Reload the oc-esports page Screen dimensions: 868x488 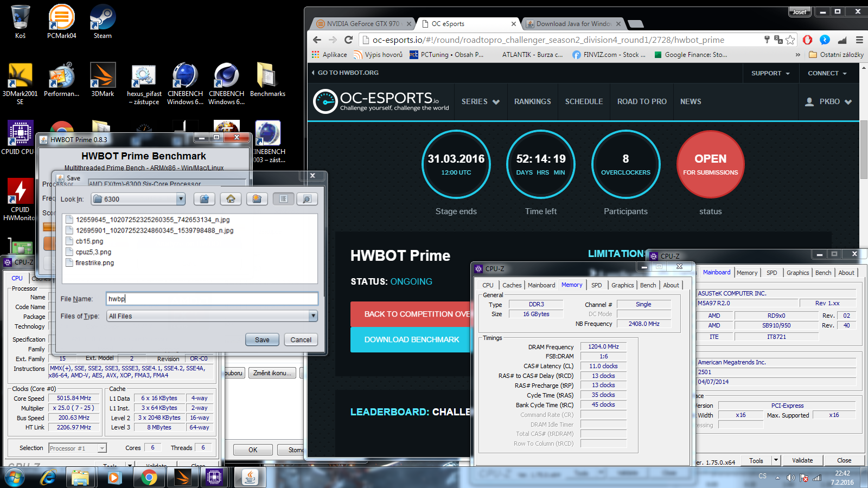348,40
